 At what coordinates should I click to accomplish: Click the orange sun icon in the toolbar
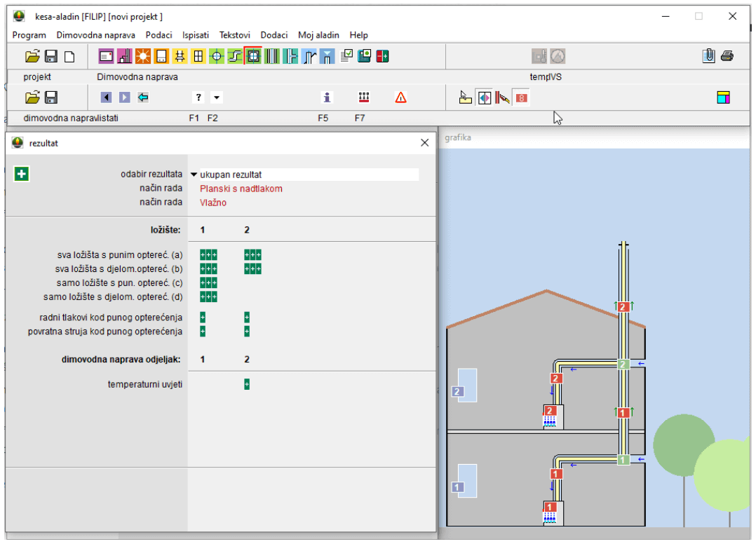(x=143, y=56)
